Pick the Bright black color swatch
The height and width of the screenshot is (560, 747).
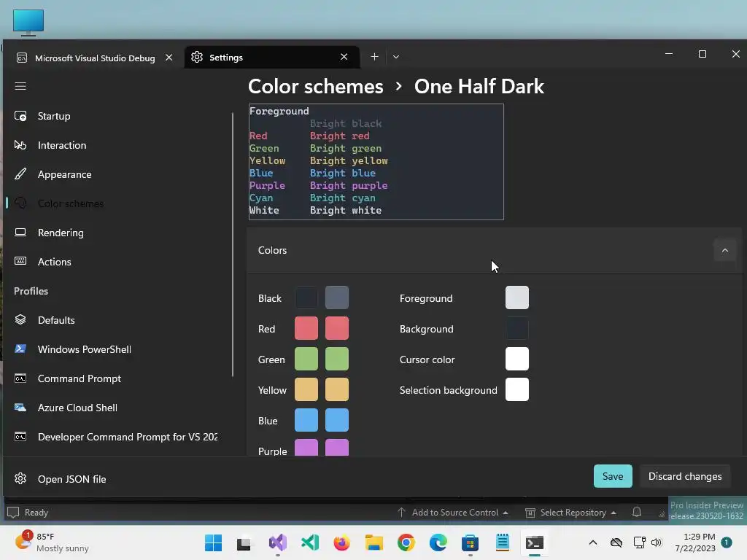point(337,297)
